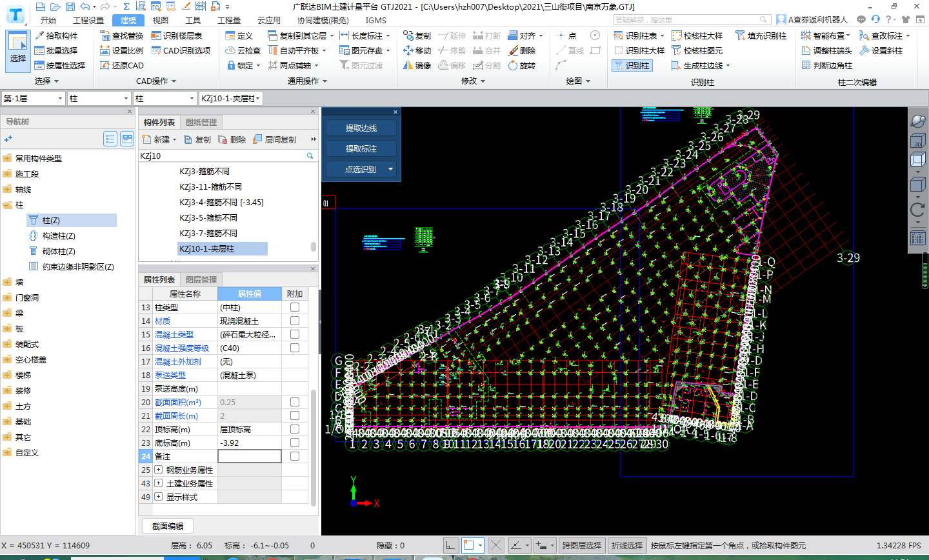Screen dimensions: 929x560
Task: Click the 云检查 cloud check icon
Action: (x=243, y=50)
